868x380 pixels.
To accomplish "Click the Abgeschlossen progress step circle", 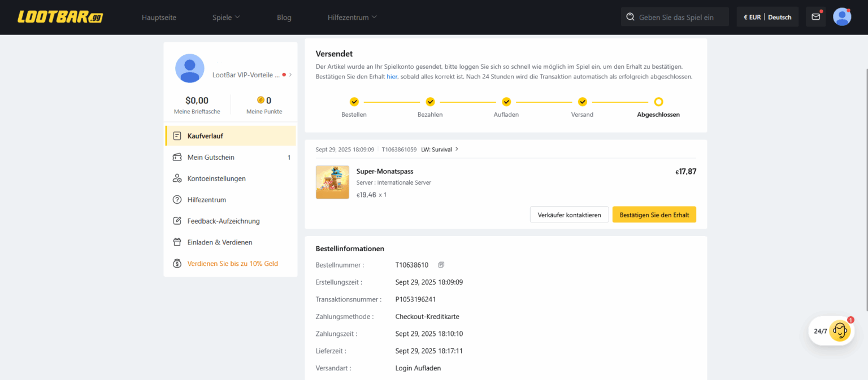I will pyautogui.click(x=658, y=102).
